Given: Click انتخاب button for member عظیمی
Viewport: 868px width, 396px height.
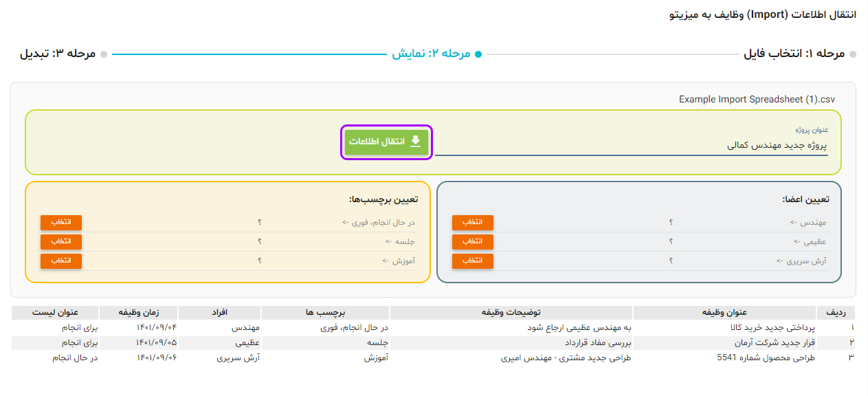Looking at the screenshot, I should point(473,242).
